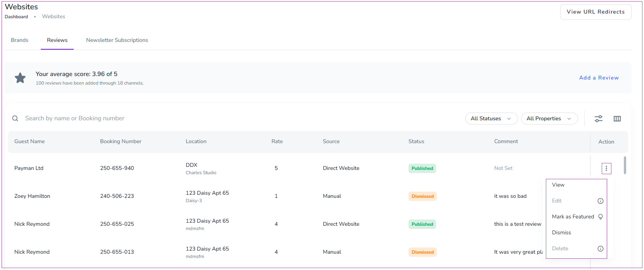Click the filter sliders icon
The image size is (644, 270).
click(599, 119)
